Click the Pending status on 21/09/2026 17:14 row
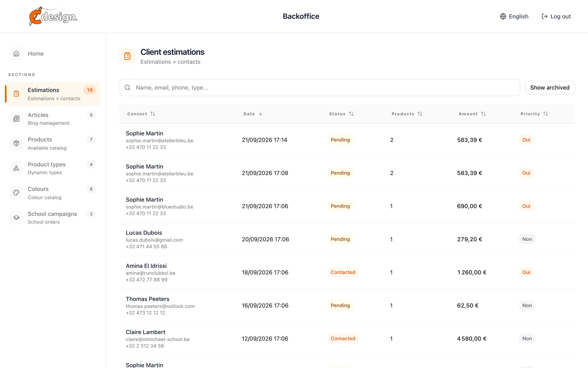The width and height of the screenshot is (588, 368). tap(340, 140)
